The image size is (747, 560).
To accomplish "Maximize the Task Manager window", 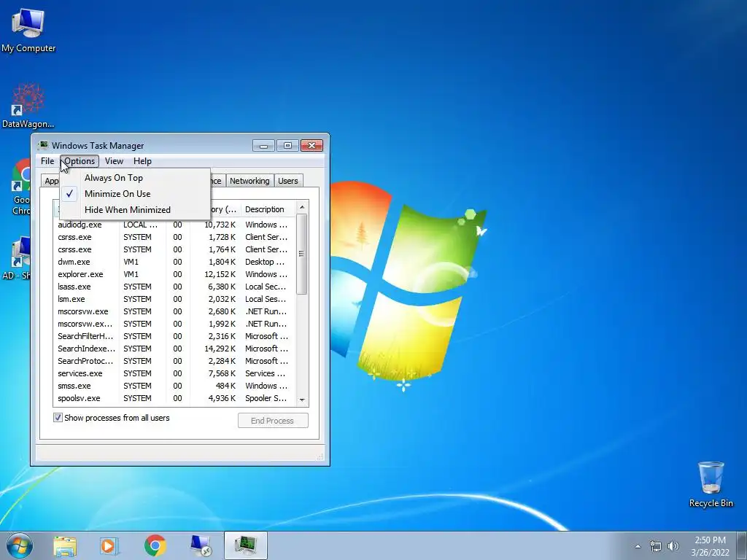I will pyautogui.click(x=287, y=145).
